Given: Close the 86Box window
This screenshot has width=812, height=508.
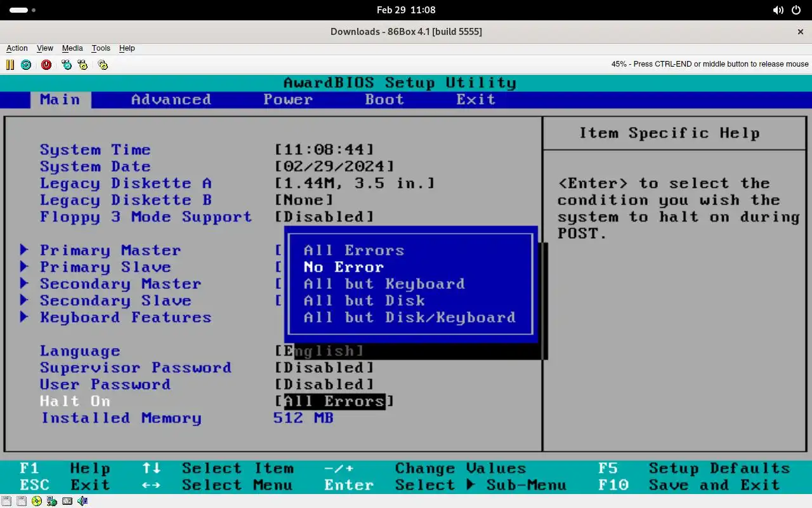Looking at the screenshot, I should click(801, 32).
